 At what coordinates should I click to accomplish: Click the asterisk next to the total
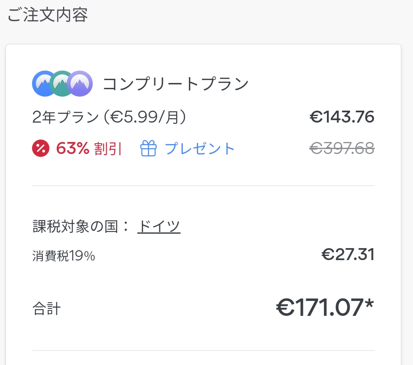click(369, 304)
